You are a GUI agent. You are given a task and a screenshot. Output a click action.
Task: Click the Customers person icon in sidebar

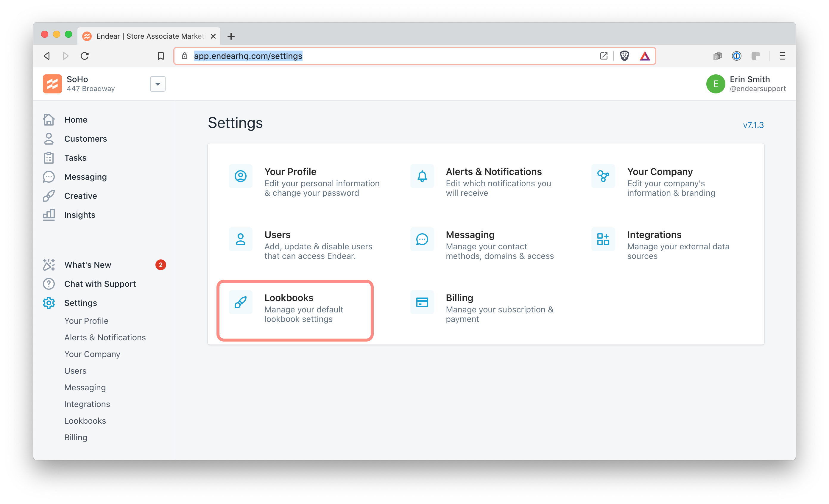49,139
